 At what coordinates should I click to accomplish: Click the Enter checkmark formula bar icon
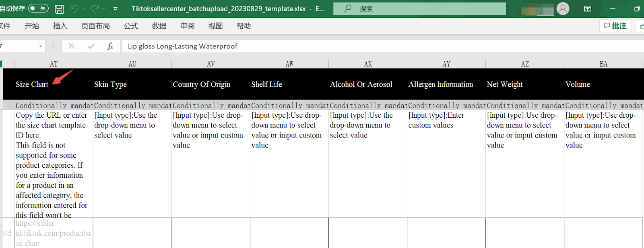pyautogui.click(x=91, y=46)
